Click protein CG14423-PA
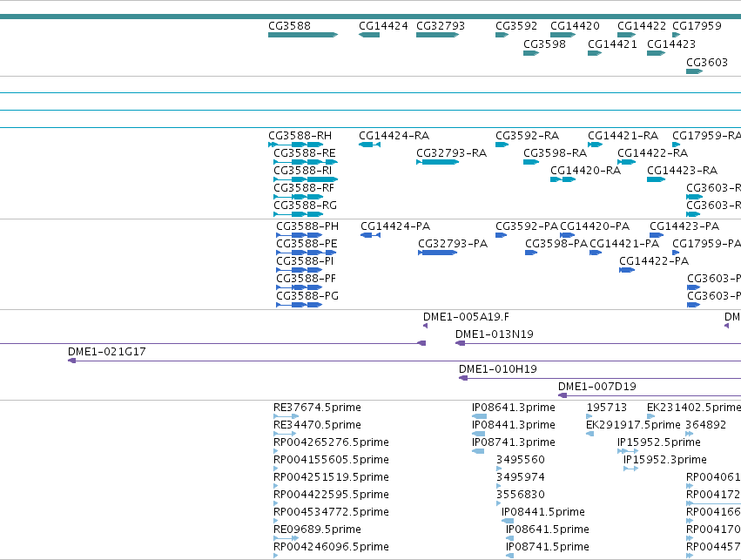741x560 pixels. pos(684,226)
